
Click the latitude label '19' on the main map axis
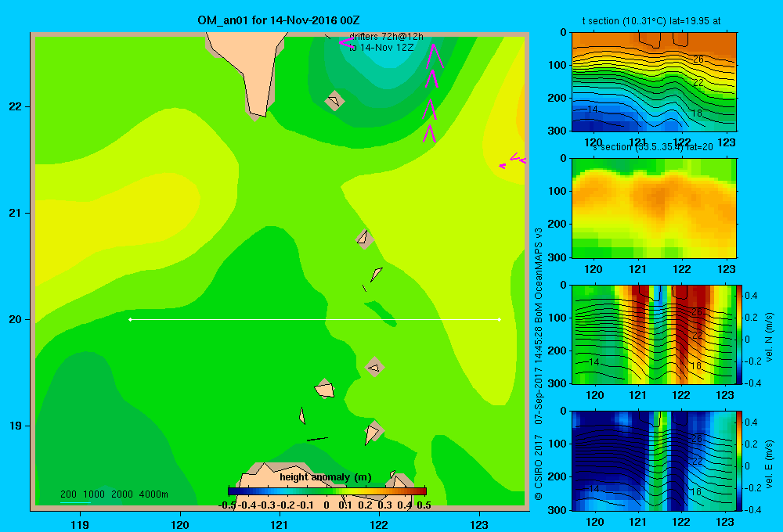[x=16, y=426]
